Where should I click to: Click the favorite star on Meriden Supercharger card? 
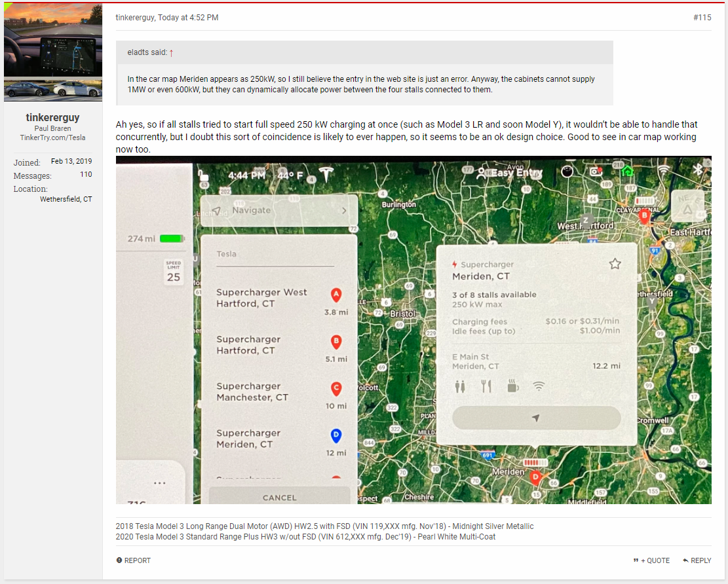615,264
